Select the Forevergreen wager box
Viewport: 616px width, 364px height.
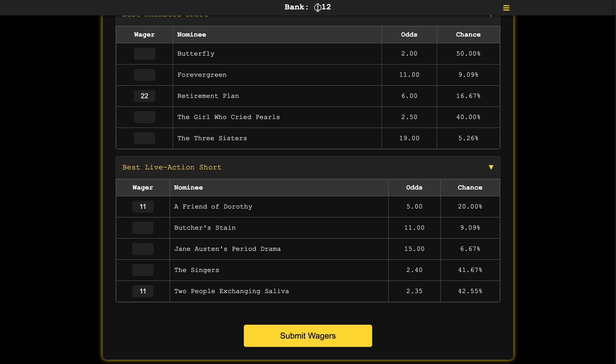click(x=144, y=75)
